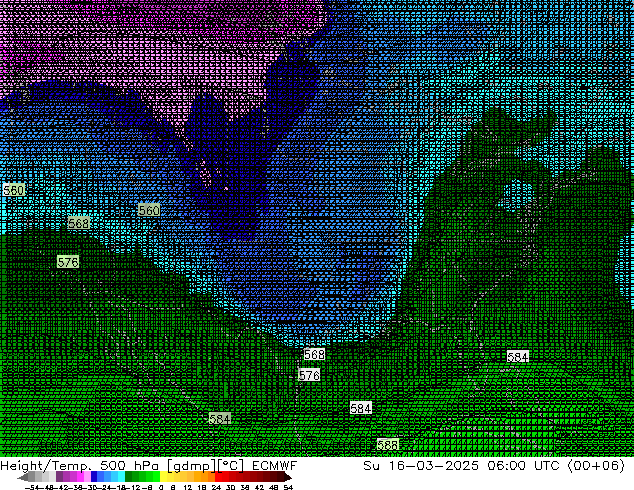Click the legend tick label 0
634x490 pixels.
click(161, 488)
